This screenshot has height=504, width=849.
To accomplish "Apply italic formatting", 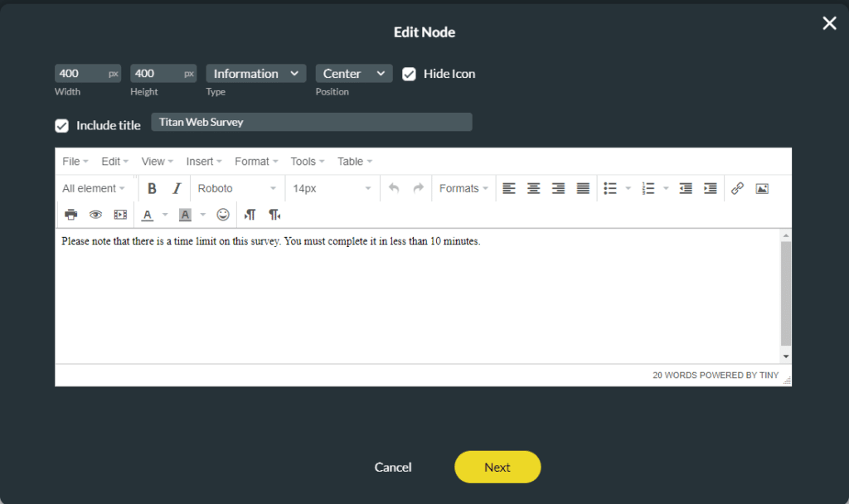I will coord(177,188).
